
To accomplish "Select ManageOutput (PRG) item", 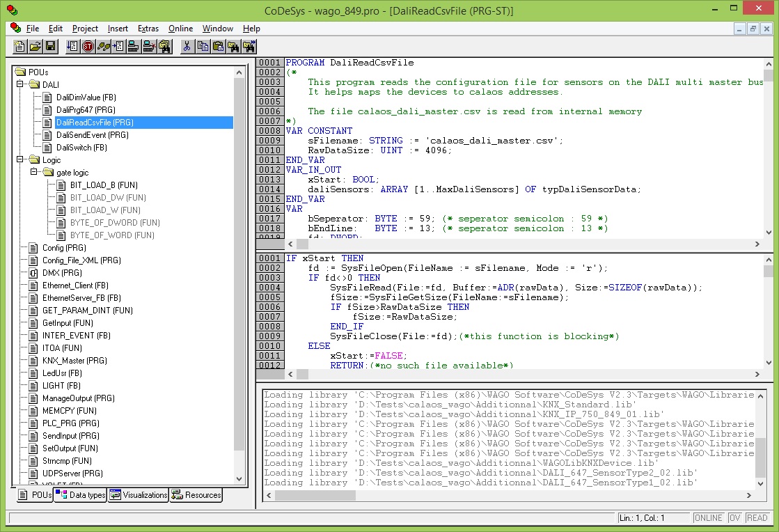I will point(79,398).
